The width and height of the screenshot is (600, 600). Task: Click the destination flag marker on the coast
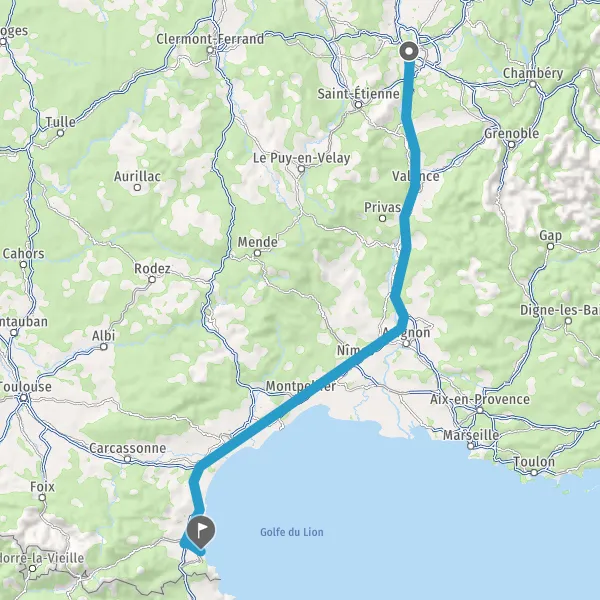click(x=201, y=531)
